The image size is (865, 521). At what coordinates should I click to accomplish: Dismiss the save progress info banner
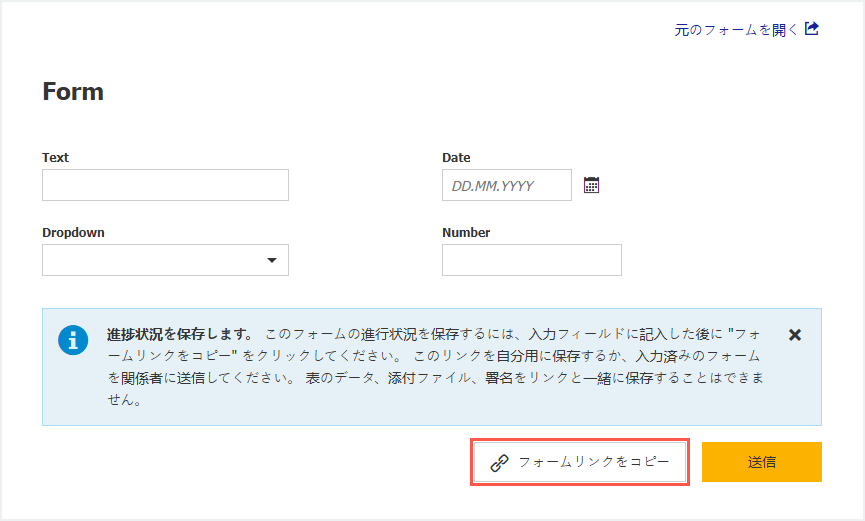pyautogui.click(x=795, y=335)
